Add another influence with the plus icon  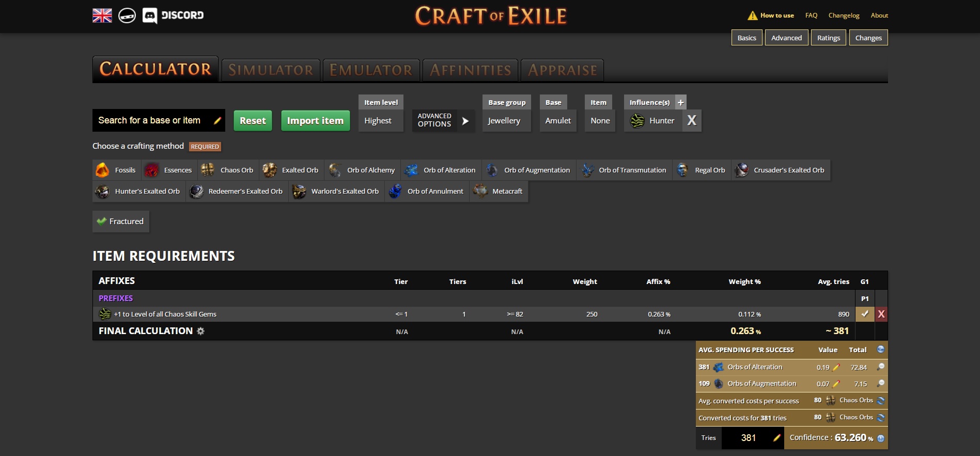(x=681, y=102)
